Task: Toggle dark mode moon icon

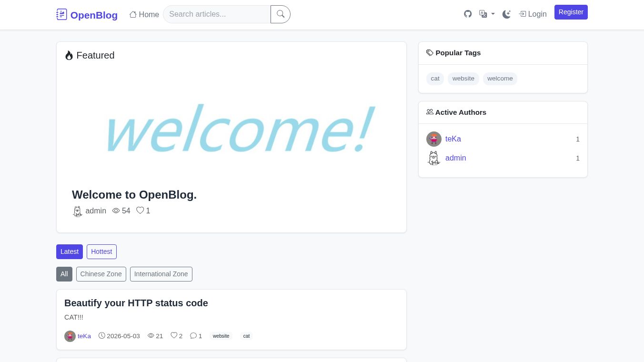Action: 506,14
